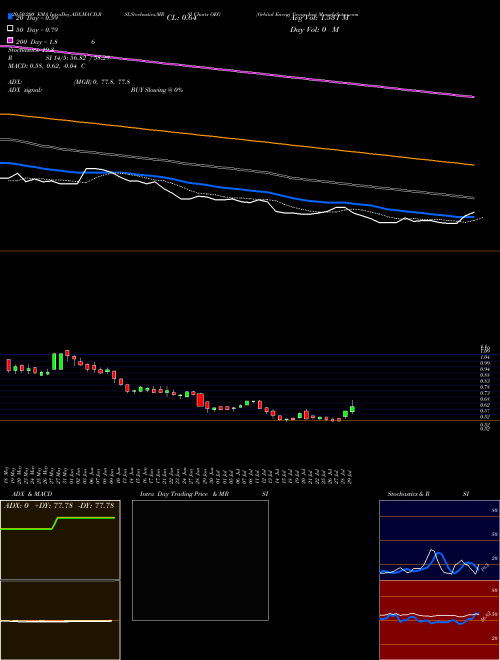Click the last green candlestick on the chart
500x660 pixels.
(x=352, y=408)
